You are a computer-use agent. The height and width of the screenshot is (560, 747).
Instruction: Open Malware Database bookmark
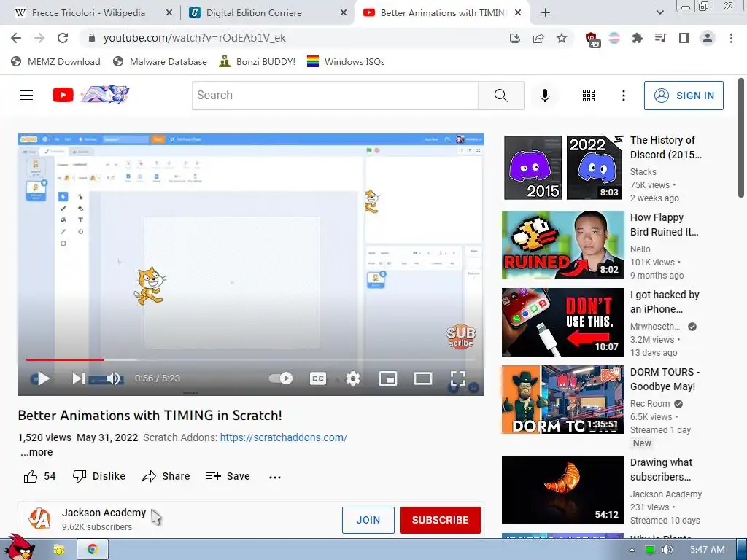[160, 61]
